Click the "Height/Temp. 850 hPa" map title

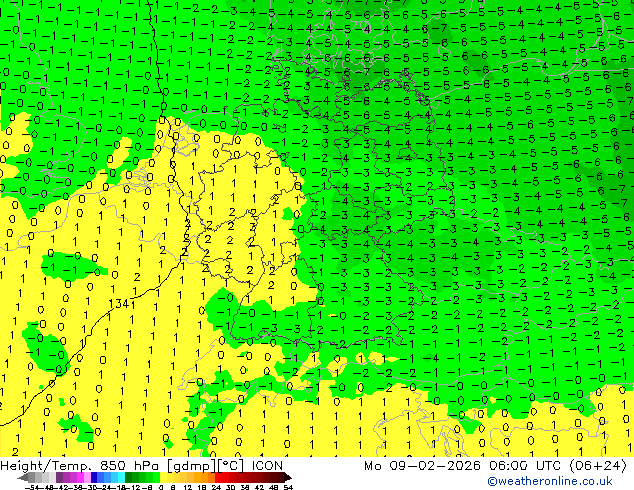tap(78, 466)
